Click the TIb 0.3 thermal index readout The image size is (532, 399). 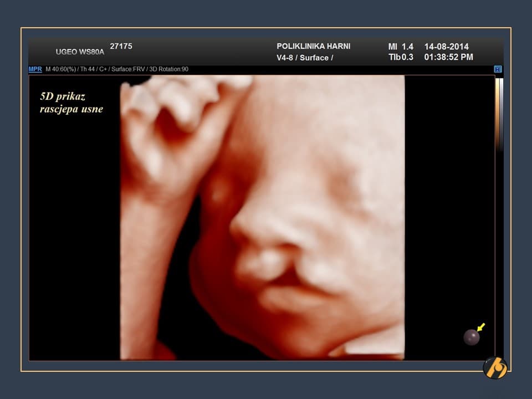click(x=400, y=57)
